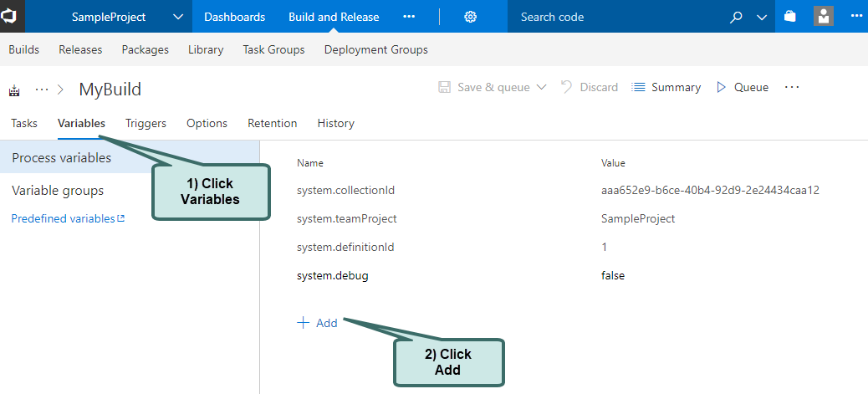Open the Releases hub
The height and width of the screenshot is (394, 868).
[80, 49]
